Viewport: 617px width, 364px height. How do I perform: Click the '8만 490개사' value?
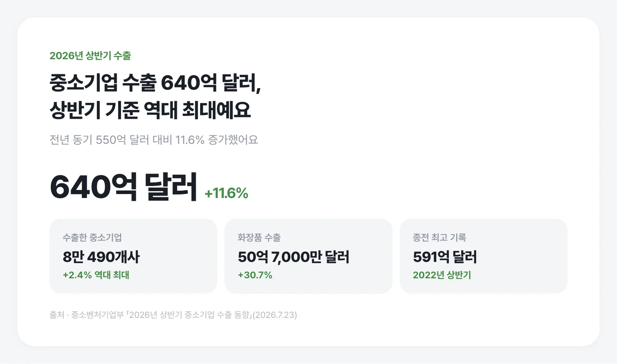[101, 257]
